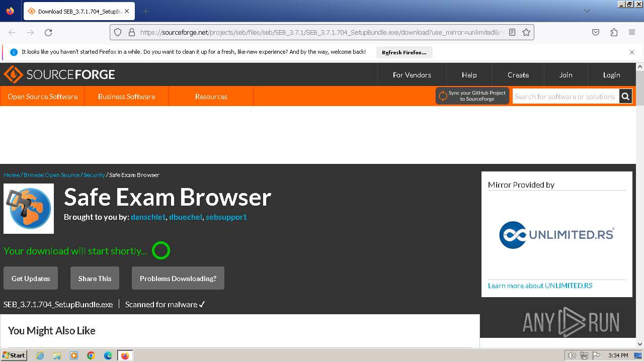Viewport: 644px width, 362px height.
Task: Click the search magnifier button
Action: [625, 97]
